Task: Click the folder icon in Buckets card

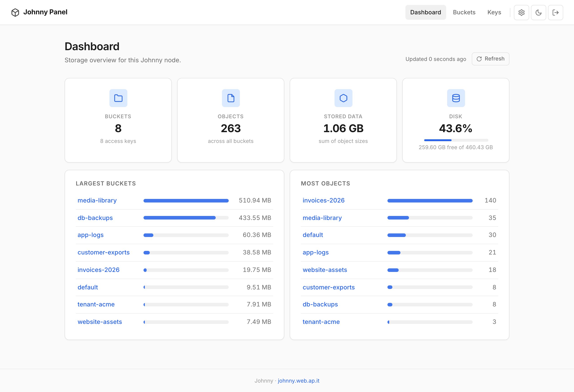Action: click(x=118, y=98)
